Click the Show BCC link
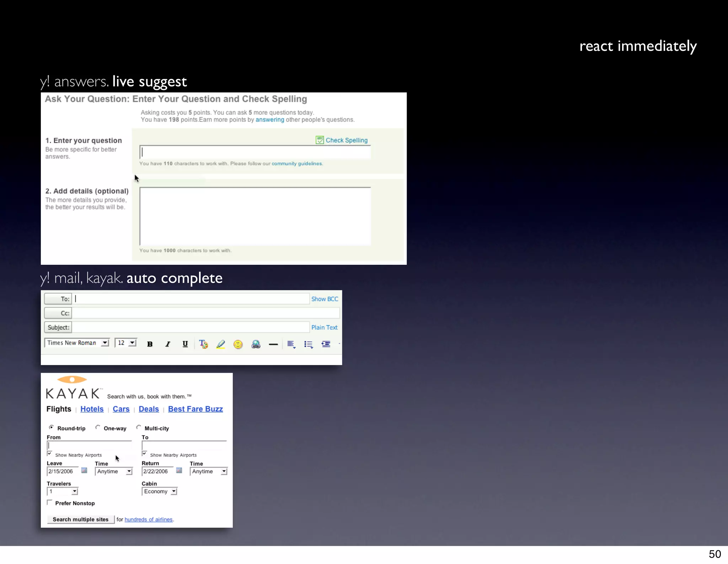The image size is (728, 564). tap(325, 299)
